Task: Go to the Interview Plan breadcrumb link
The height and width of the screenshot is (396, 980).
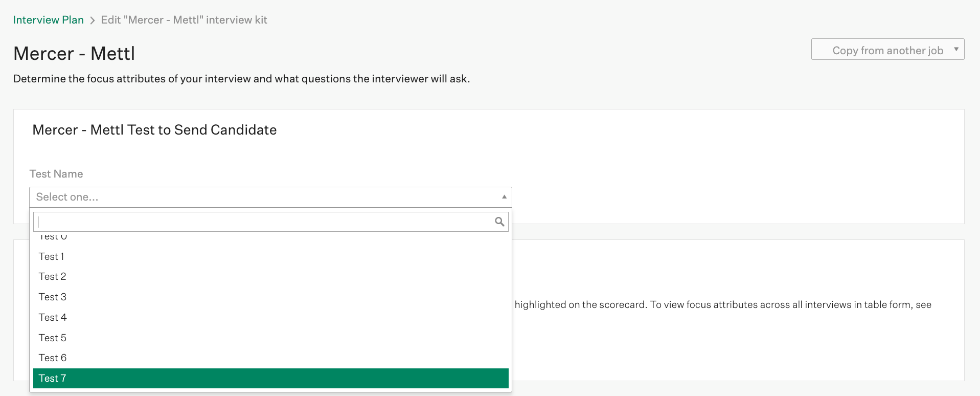Action: 49,20
